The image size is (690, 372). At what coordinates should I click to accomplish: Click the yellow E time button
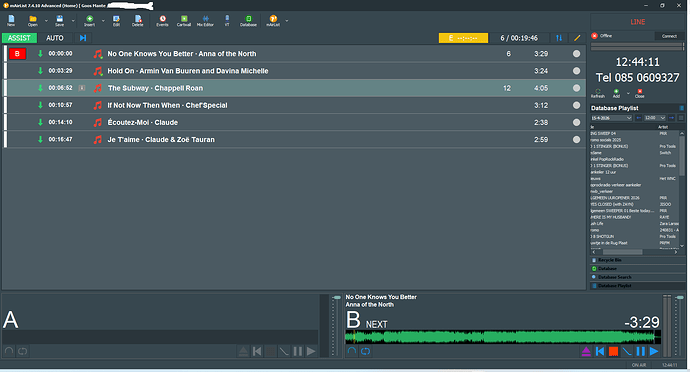point(463,38)
